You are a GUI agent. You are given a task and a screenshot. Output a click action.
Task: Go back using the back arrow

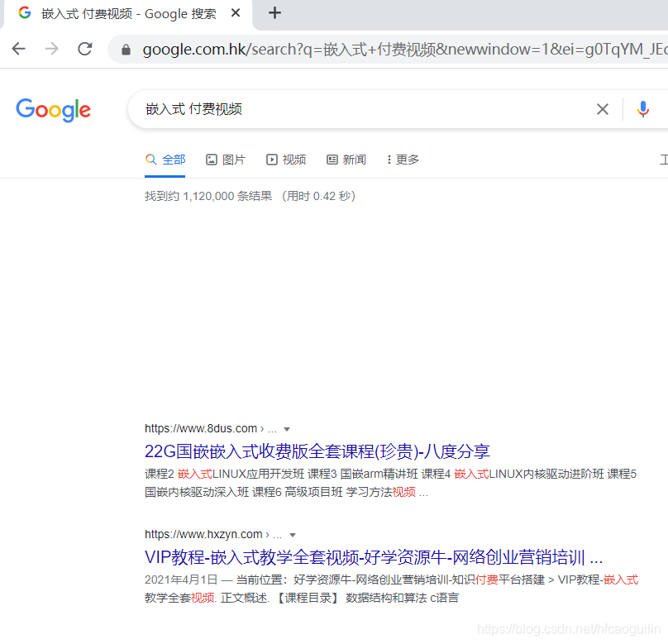click(18, 49)
